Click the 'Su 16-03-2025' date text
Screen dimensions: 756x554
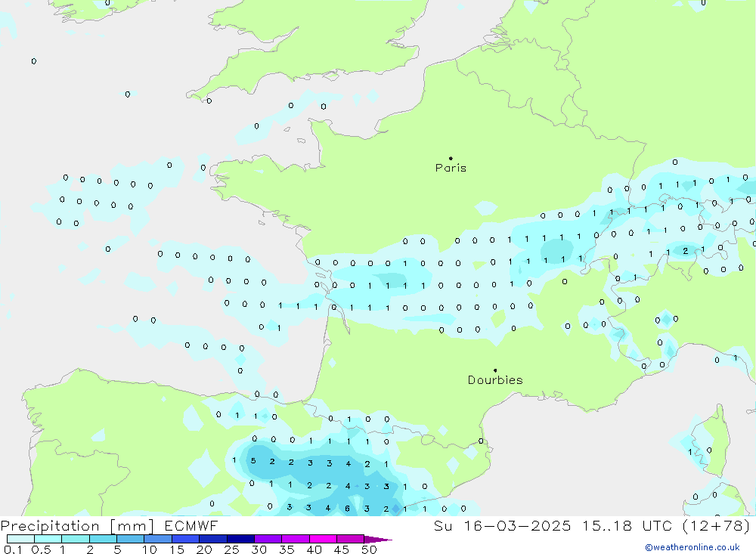[x=502, y=525]
